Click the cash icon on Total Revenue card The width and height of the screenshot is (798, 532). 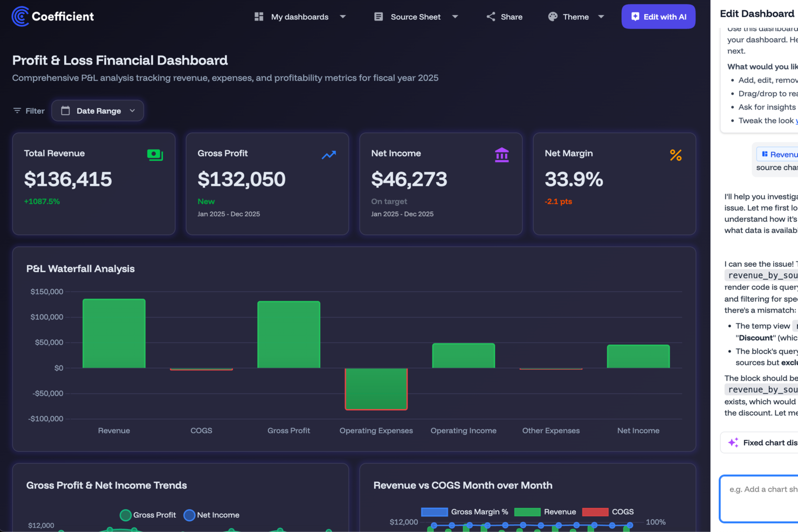tap(155, 155)
